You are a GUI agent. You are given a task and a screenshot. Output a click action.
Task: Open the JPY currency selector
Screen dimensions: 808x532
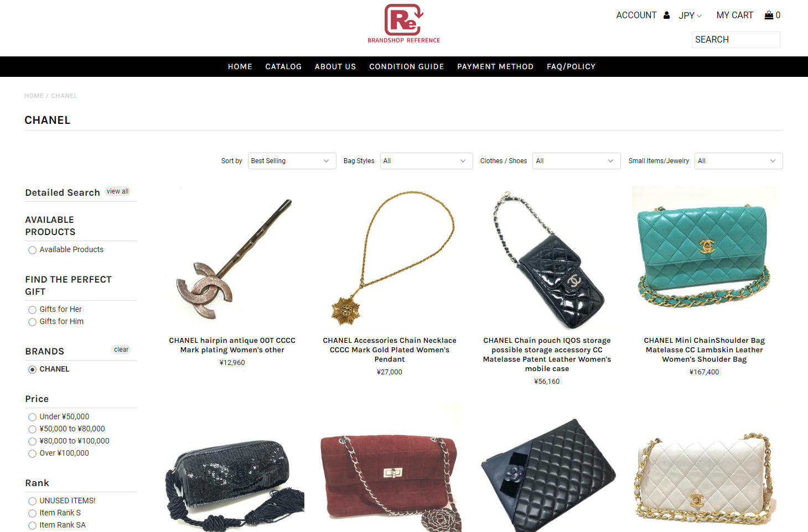click(x=690, y=15)
